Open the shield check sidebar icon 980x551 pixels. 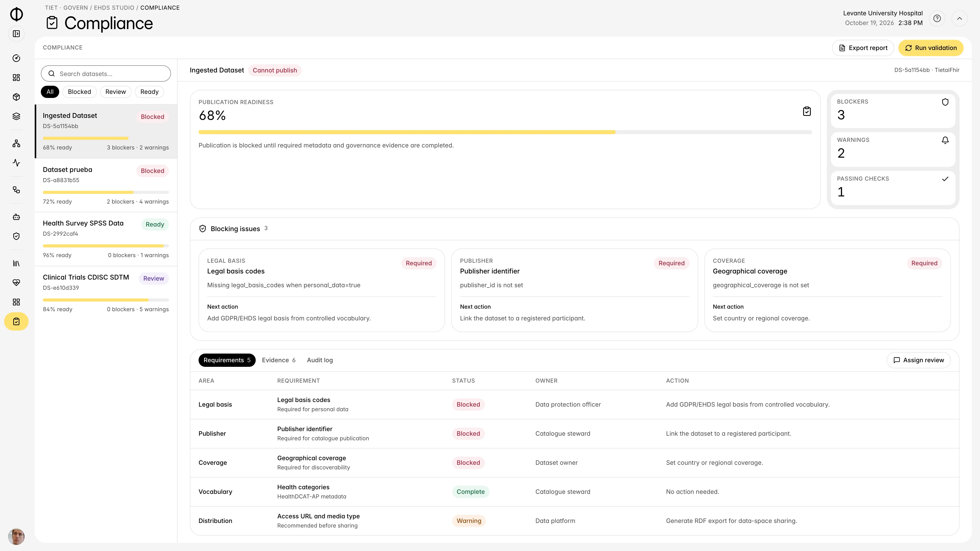coord(16,236)
